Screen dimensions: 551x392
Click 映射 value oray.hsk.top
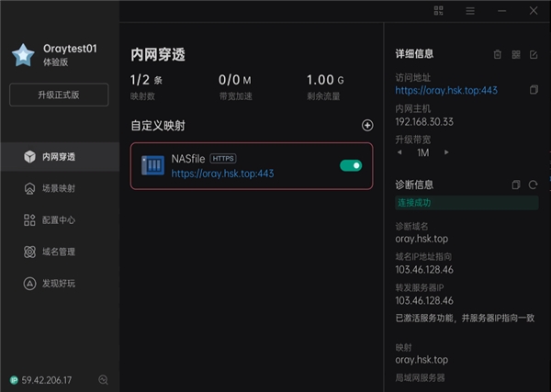[x=422, y=360]
